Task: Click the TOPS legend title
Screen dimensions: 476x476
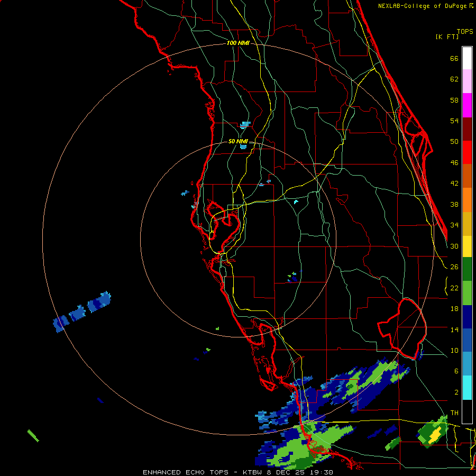Action: [465, 32]
